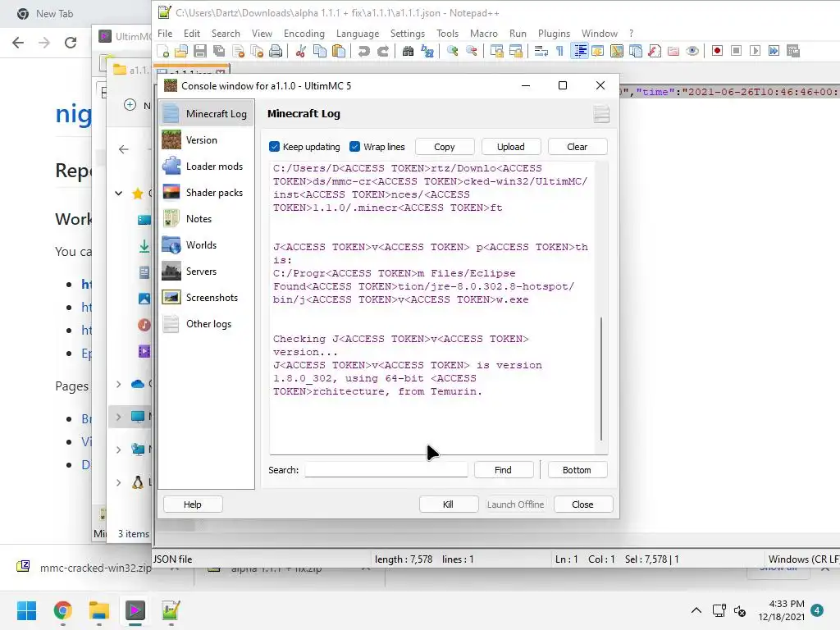Click the Close button at dialog bottom
Viewport: 840px width, 630px height.
583,504
